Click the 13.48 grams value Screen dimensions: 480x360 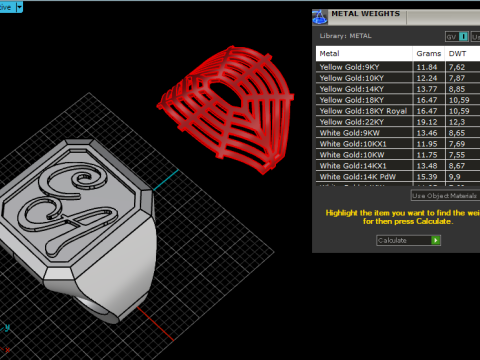(427, 166)
